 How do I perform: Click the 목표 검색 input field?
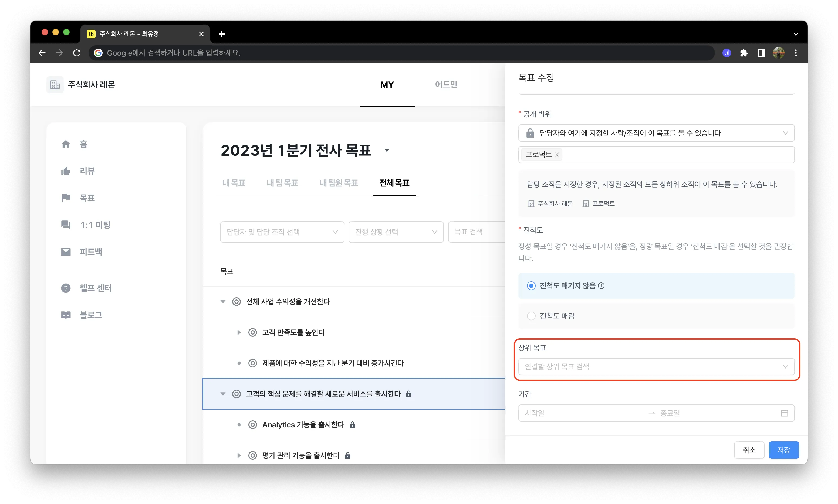477,232
